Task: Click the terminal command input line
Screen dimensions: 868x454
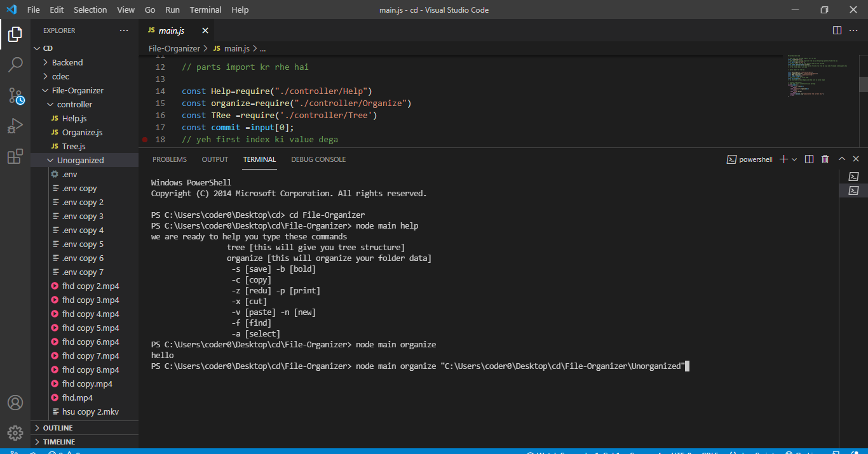Action: (x=420, y=366)
